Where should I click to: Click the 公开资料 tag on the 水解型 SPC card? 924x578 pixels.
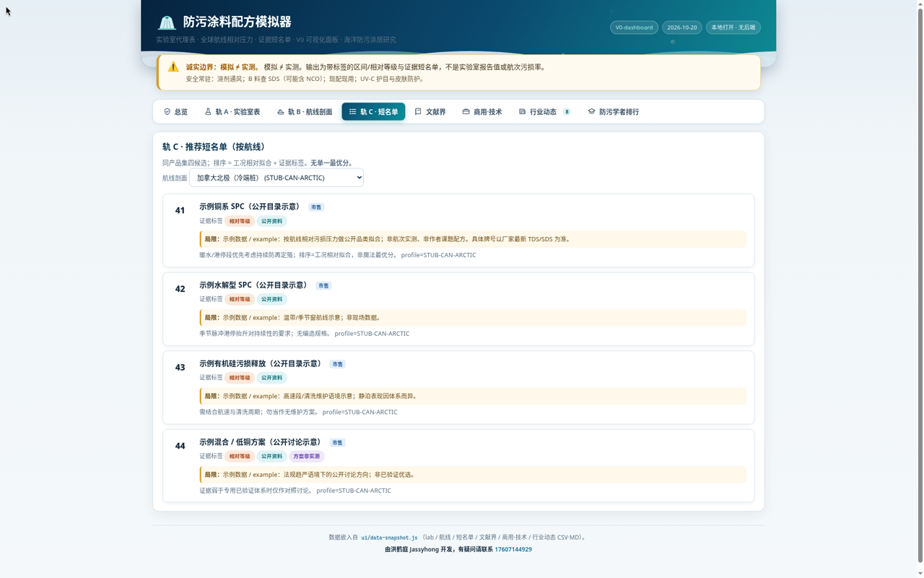tap(272, 299)
